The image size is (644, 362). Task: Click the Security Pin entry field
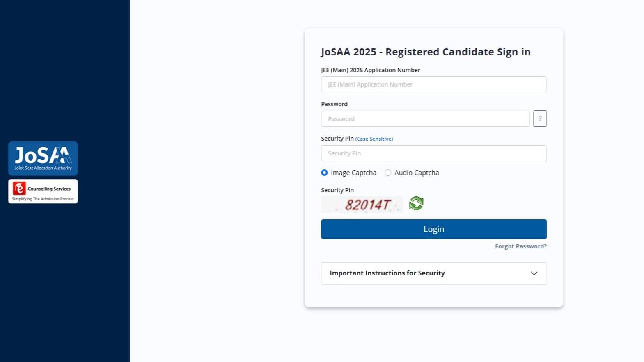(433, 153)
